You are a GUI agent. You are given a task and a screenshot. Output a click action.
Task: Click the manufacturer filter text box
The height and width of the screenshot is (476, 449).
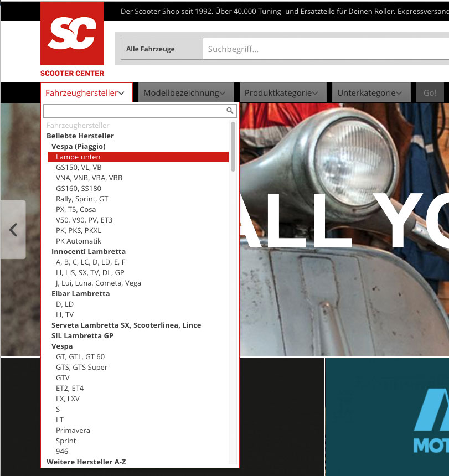[140, 111]
